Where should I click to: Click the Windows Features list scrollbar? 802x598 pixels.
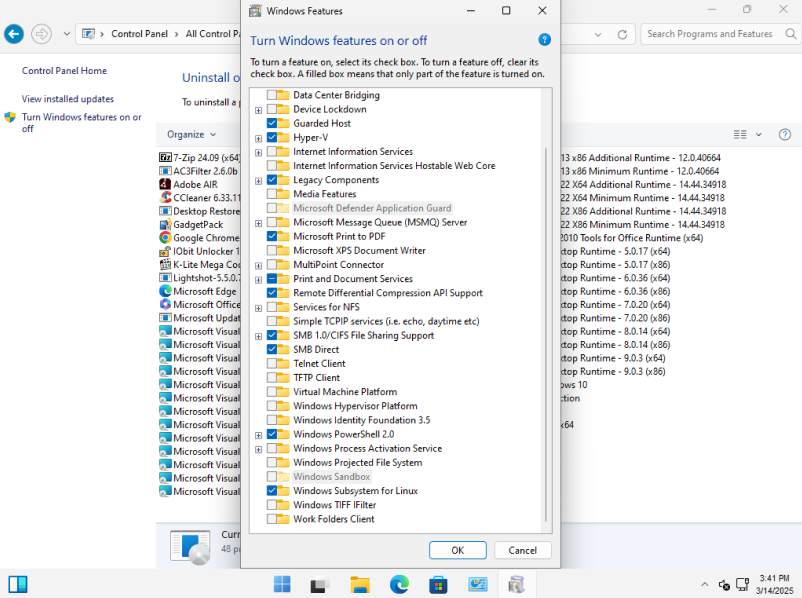tap(546, 334)
